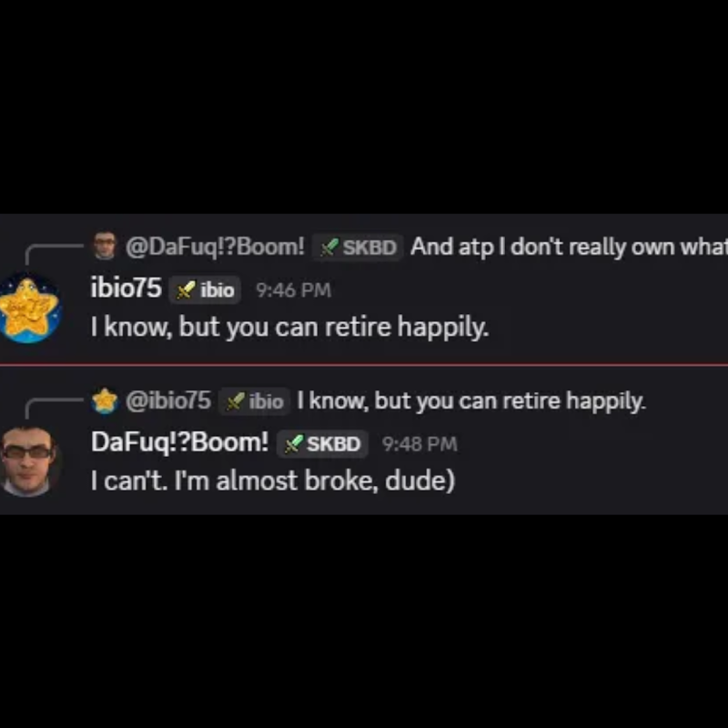The height and width of the screenshot is (728, 728).
Task: Select ibio75's message 'I know, but you can retire happily.'
Action: coord(289,327)
